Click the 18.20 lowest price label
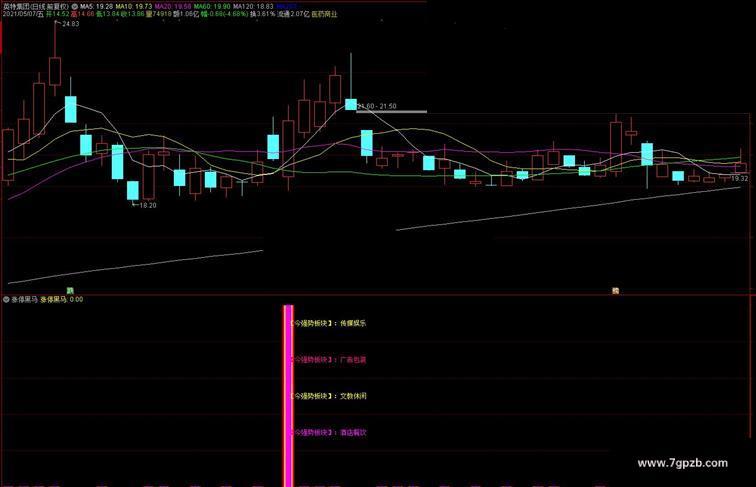Image resolution: width=756 pixels, height=487 pixels. (148, 205)
